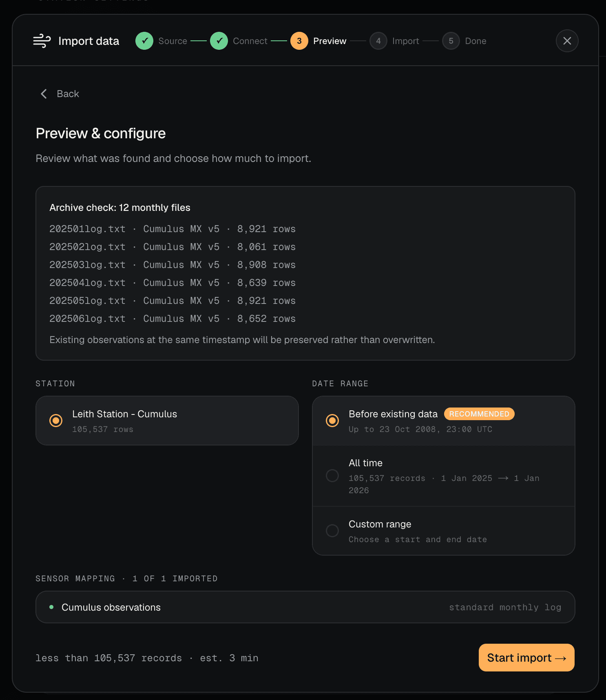Image resolution: width=606 pixels, height=700 pixels.
Task: Click the RECOMMENDED badge
Action: [x=479, y=414]
